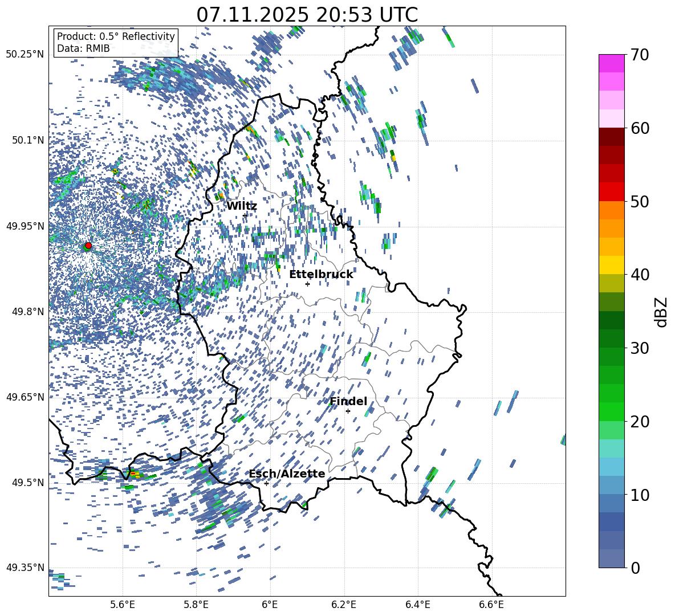
Task: Click the magenta swatch at top of colorbar
Action: click(x=612, y=63)
